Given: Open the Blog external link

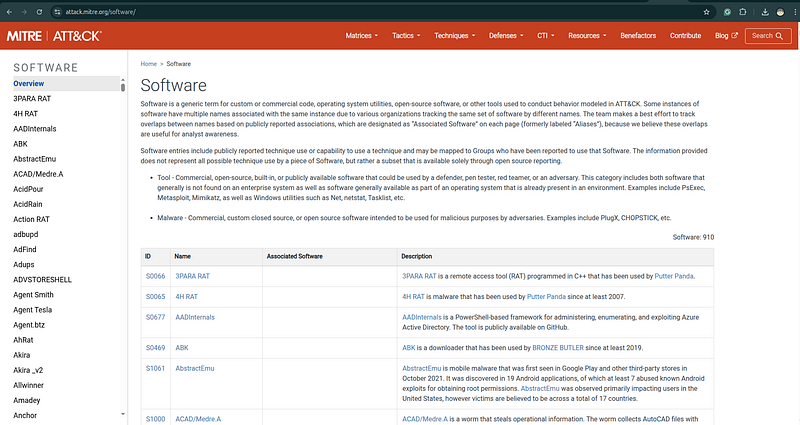Looking at the screenshot, I should tap(726, 36).
